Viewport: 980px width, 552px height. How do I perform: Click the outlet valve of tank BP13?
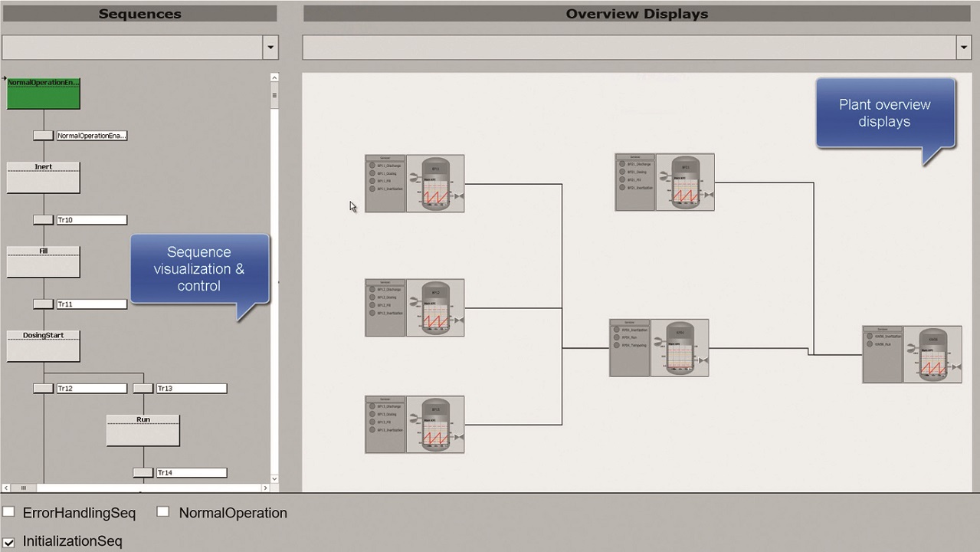point(459,437)
